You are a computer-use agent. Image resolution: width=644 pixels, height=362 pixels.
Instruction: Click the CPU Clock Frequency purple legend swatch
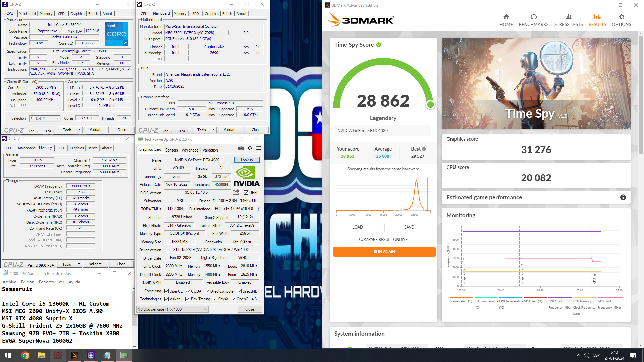click(560, 297)
